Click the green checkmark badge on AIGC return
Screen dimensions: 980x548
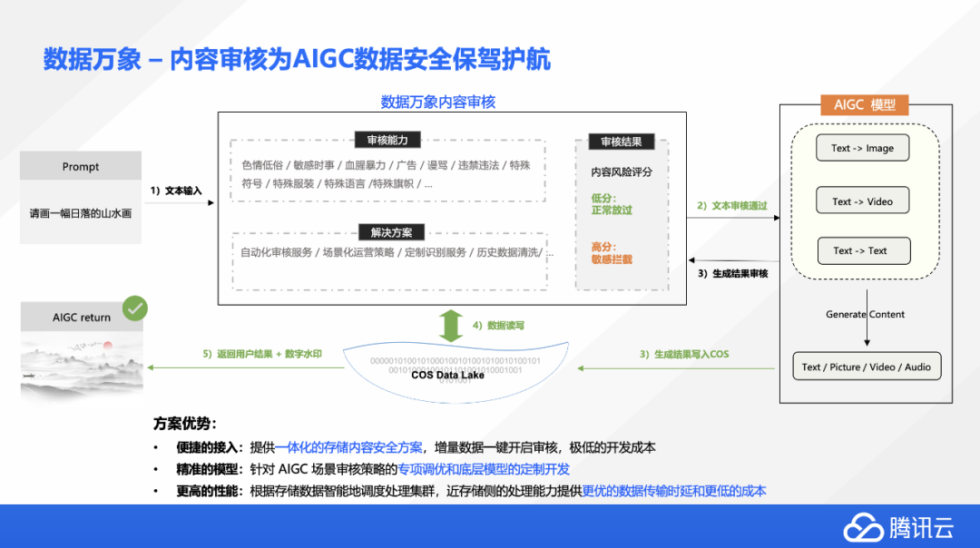tap(134, 308)
